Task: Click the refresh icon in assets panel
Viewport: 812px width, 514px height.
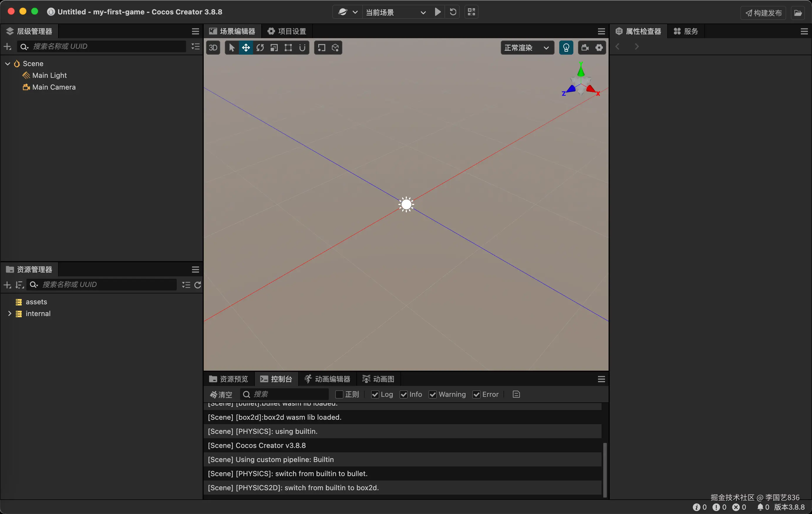Action: coord(198,285)
